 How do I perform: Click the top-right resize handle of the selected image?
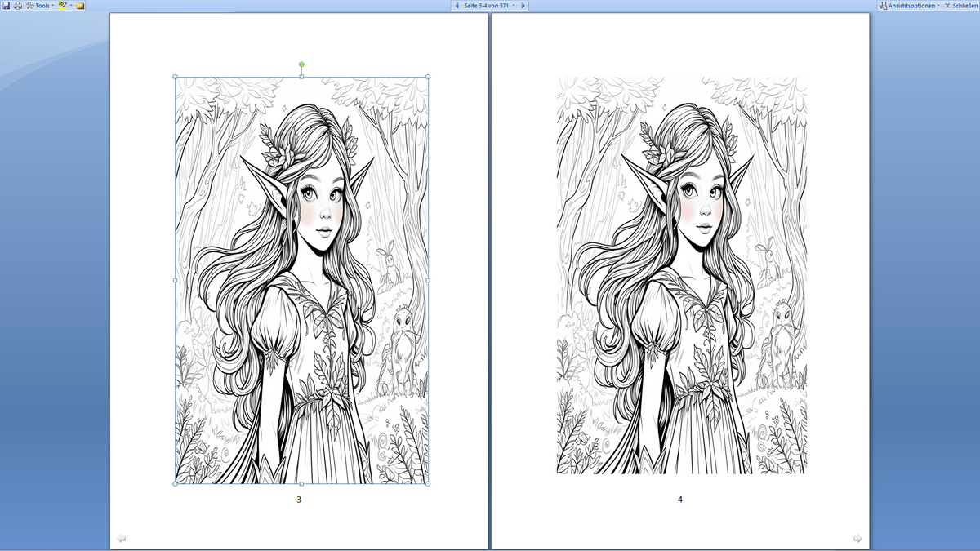428,77
